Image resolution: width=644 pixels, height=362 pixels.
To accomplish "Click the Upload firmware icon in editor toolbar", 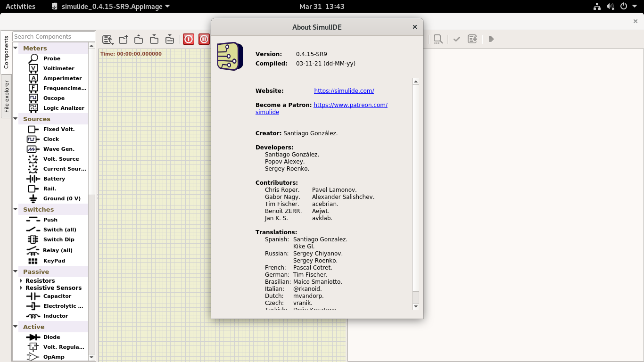I will (x=472, y=39).
